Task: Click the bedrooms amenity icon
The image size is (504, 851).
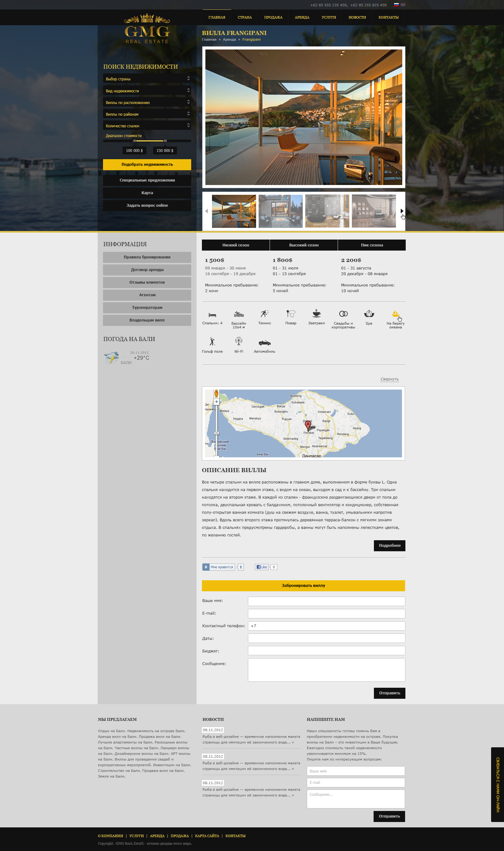Action: pyautogui.click(x=212, y=315)
